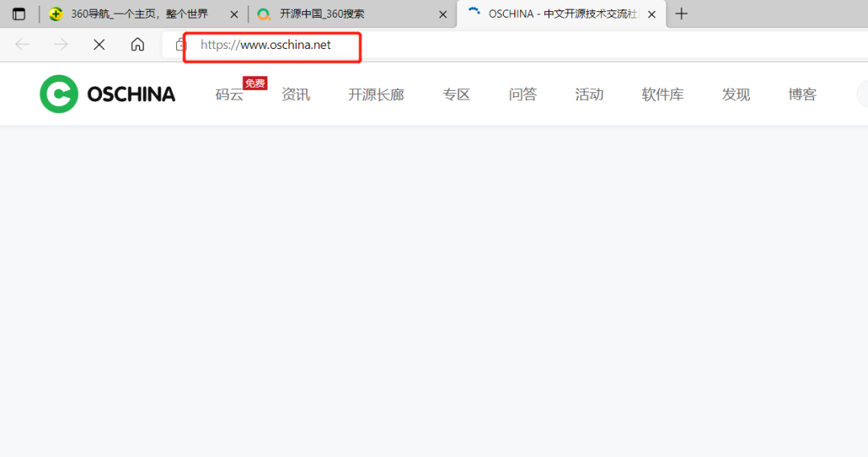868x457 pixels.
Task: Go back to previous page
Action: (23, 44)
